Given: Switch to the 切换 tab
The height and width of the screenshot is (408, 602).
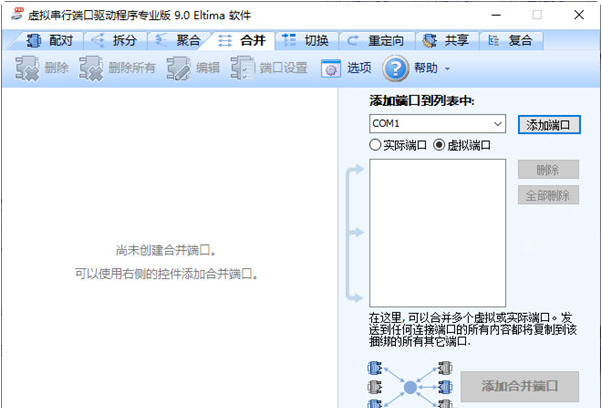Looking at the screenshot, I should click(x=306, y=40).
